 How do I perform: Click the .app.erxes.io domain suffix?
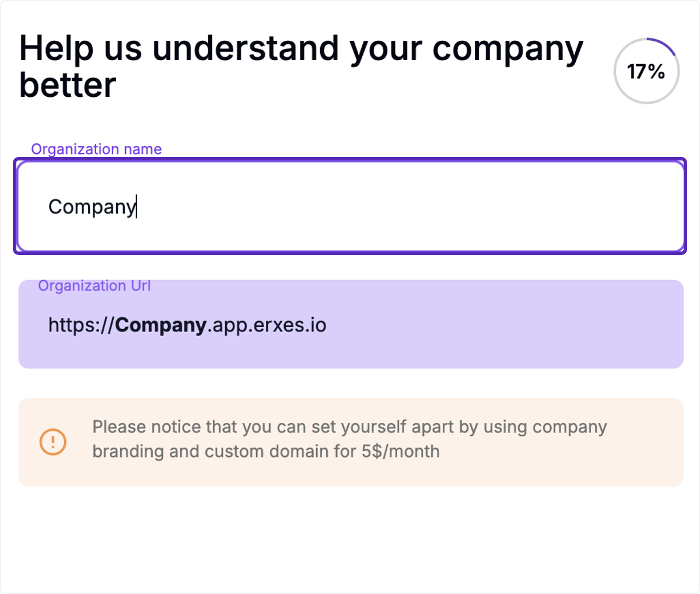[267, 325]
